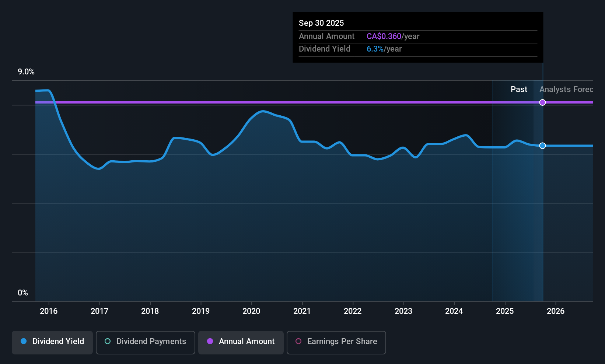Click the 2023 x-axis label
This screenshot has height=364, width=605.
[403, 311]
